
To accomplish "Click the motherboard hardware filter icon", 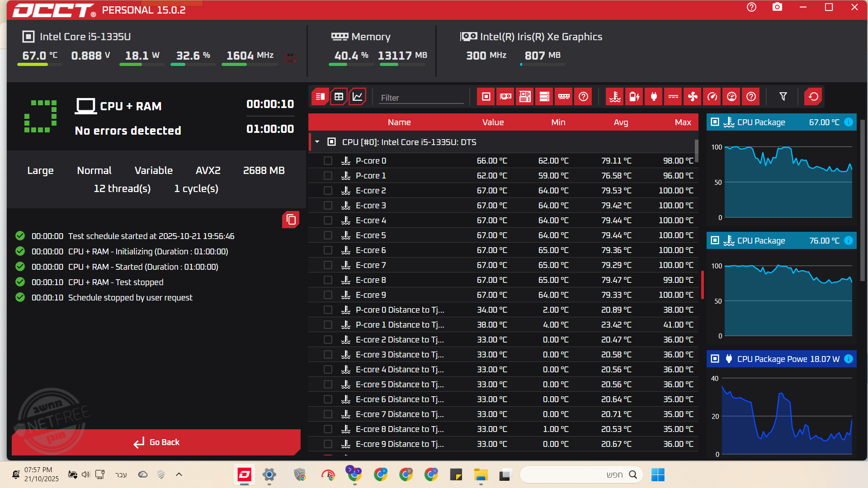I will pyautogui.click(x=525, y=97).
